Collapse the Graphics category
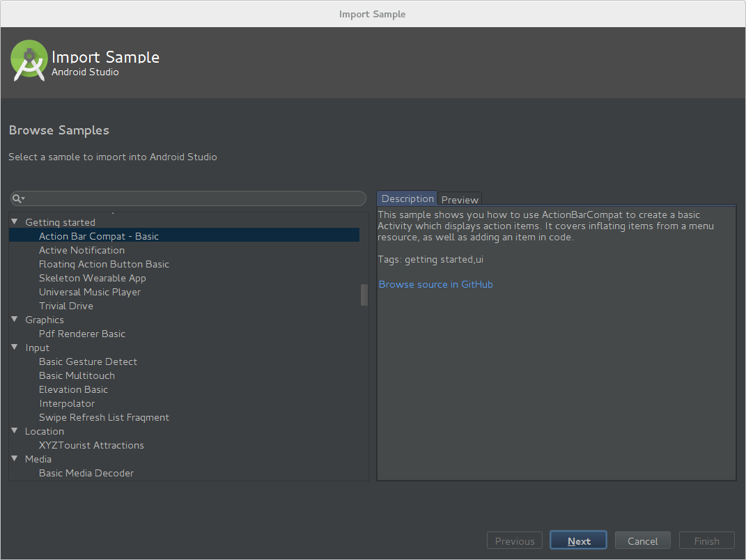Image resolution: width=746 pixels, height=560 pixels. (x=14, y=319)
